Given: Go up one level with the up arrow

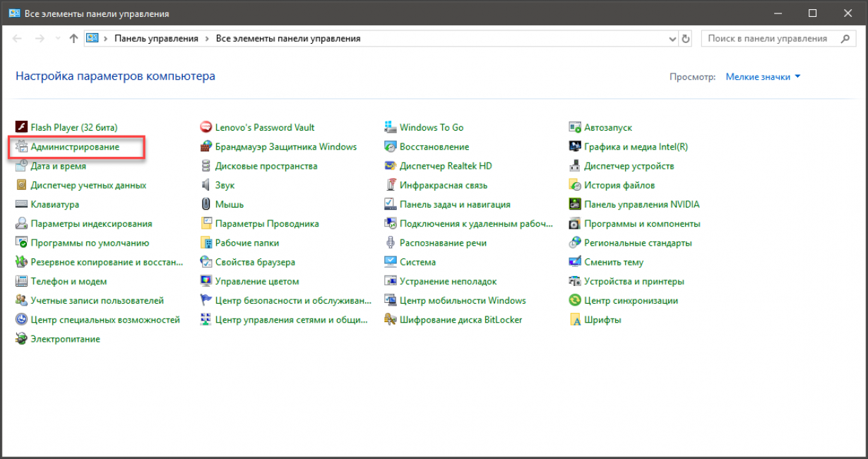Looking at the screenshot, I should 74,39.
